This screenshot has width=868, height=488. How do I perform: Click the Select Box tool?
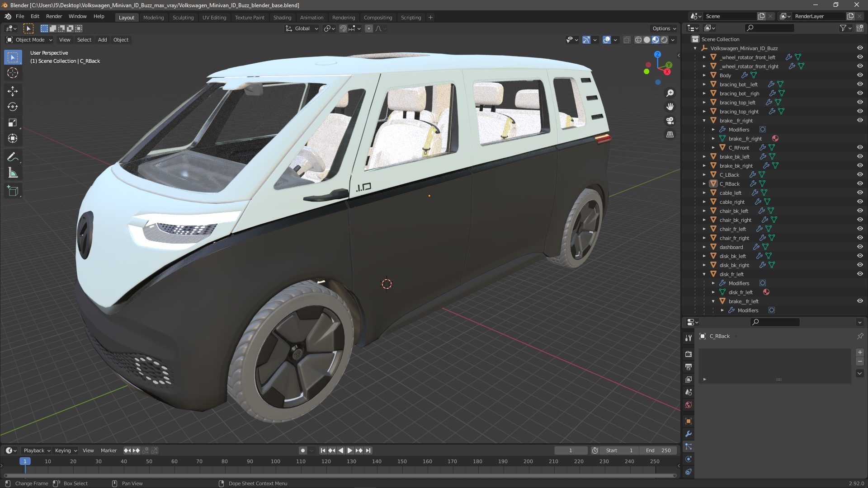tap(13, 57)
